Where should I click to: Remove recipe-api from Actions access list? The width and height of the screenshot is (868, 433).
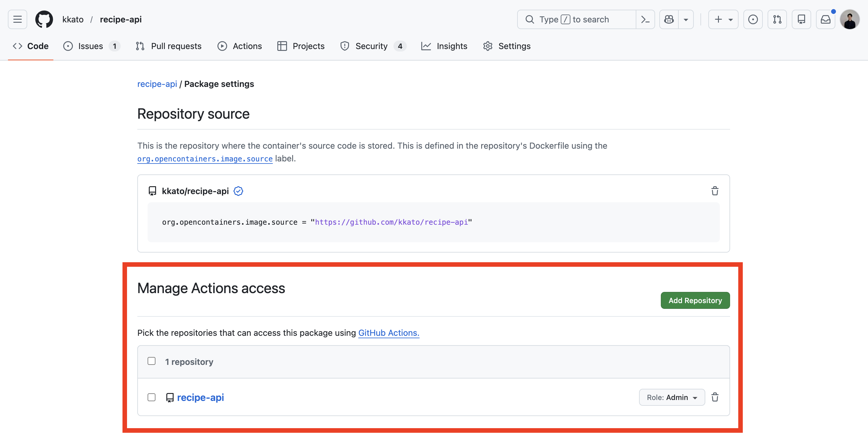(715, 397)
